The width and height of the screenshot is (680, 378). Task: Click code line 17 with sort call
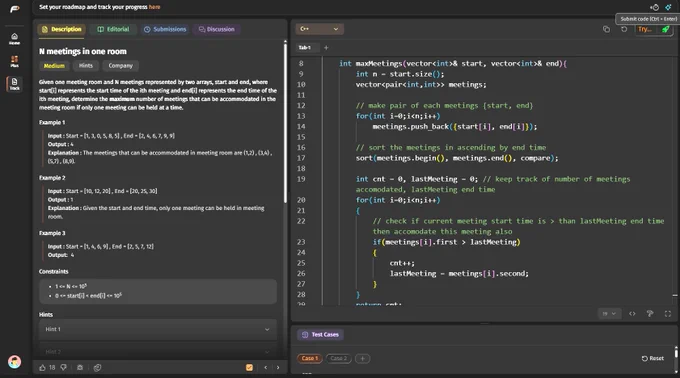pyautogui.click(x=457, y=158)
